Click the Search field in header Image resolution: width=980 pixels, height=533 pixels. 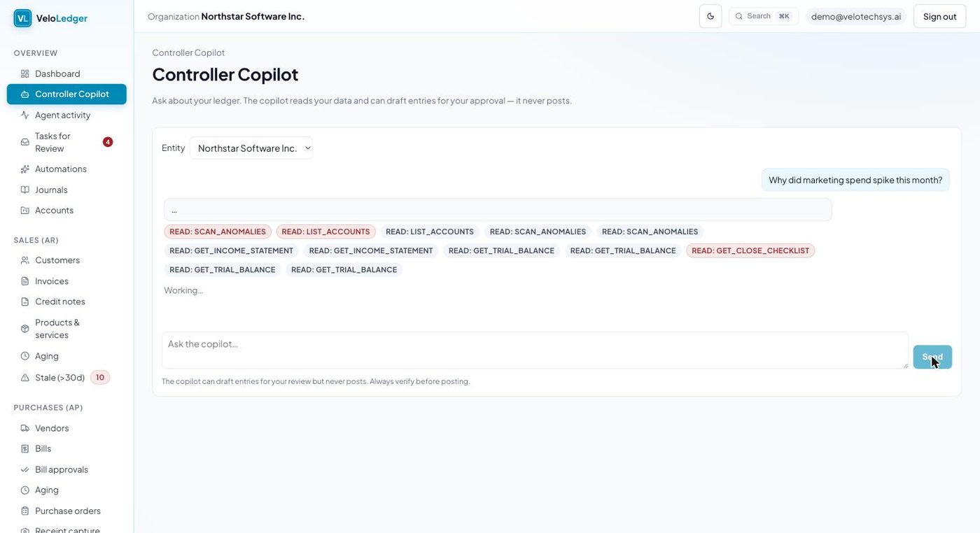tap(763, 16)
